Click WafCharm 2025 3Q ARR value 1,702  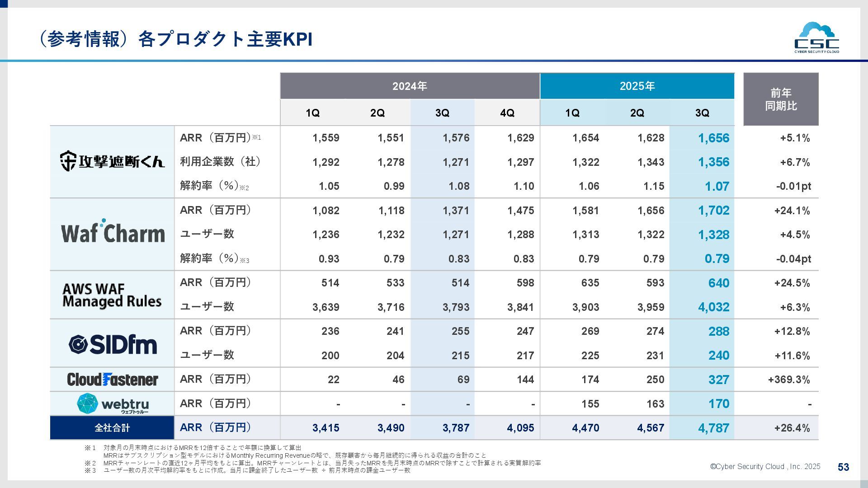(x=713, y=211)
